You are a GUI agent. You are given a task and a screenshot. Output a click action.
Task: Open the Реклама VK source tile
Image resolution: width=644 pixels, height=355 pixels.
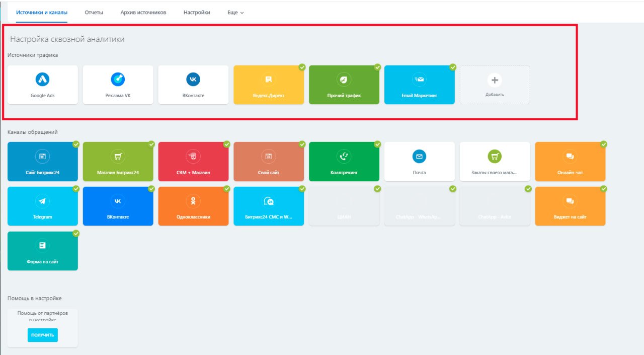click(x=118, y=85)
